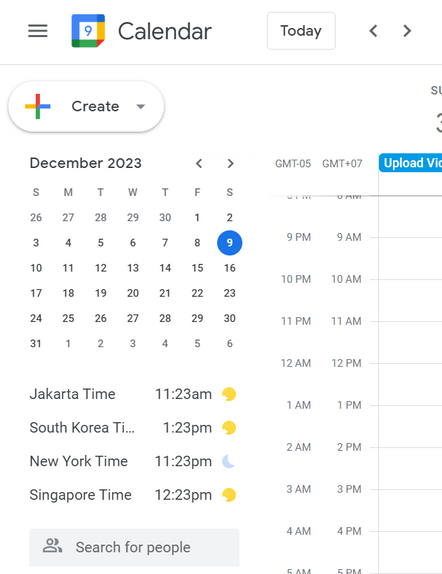Viewport: 442px width, 574px height.
Task: Select December 4 in mini calendar
Action: [x=68, y=243]
